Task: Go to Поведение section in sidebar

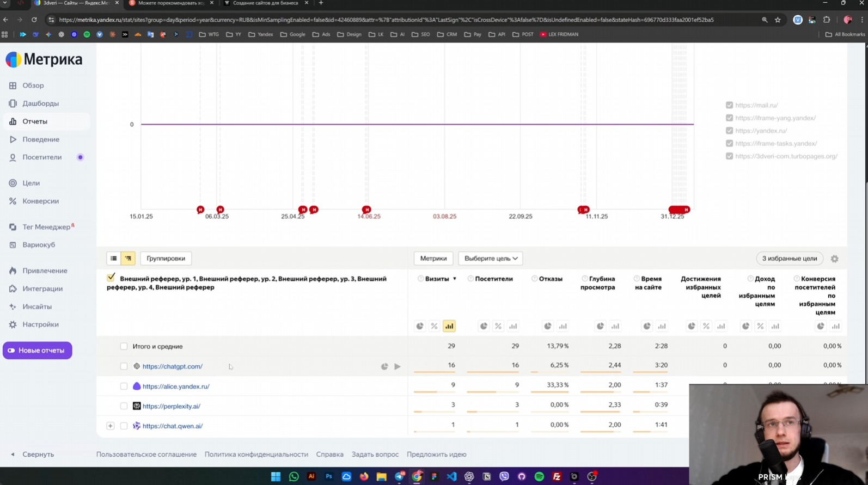Action: (x=40, y=139)
